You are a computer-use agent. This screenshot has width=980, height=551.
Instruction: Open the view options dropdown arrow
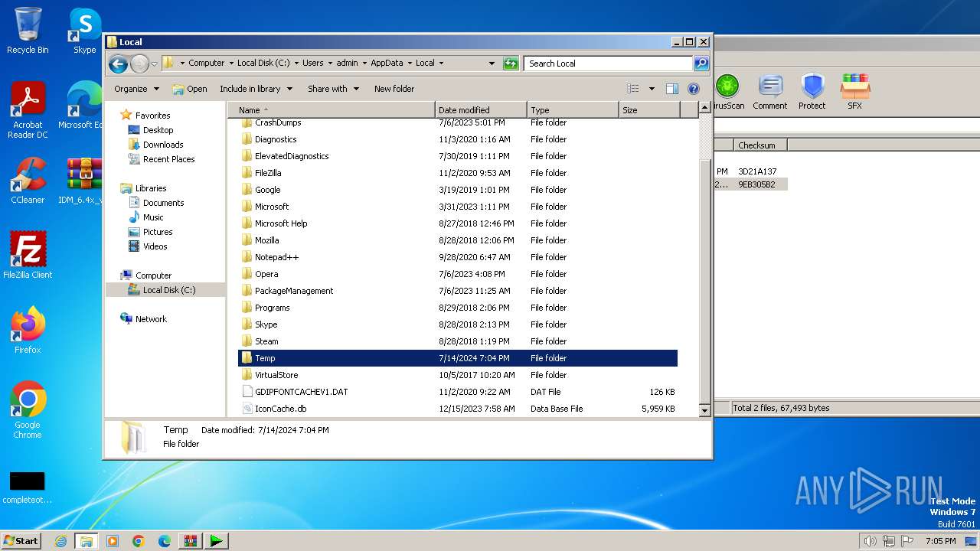652,89
